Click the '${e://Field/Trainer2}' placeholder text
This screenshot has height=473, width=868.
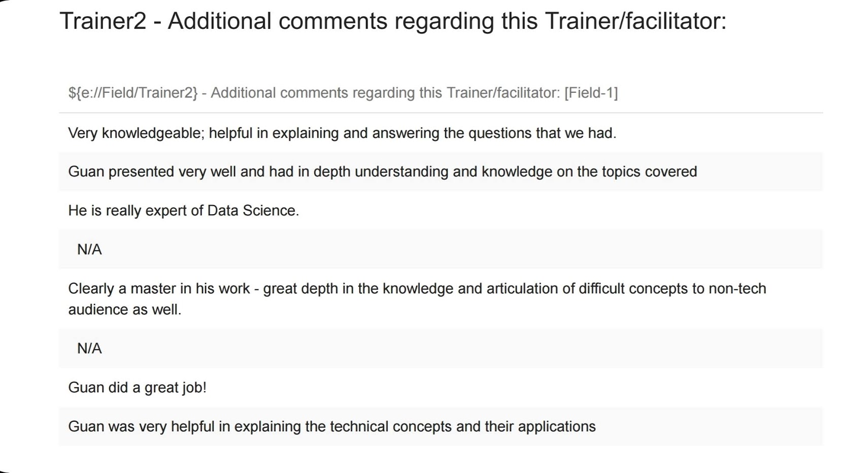pyautogui.click(x=133, y=93)
